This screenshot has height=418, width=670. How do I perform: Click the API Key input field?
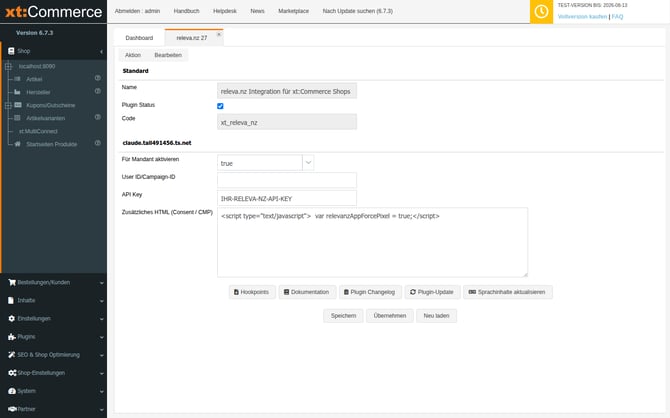(x=287, y=198)
